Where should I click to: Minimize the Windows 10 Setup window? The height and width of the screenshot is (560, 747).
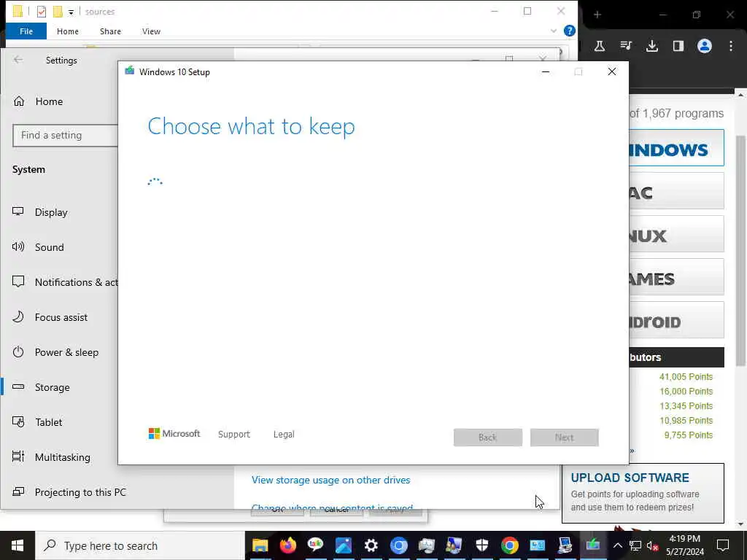tap(546, 72)
